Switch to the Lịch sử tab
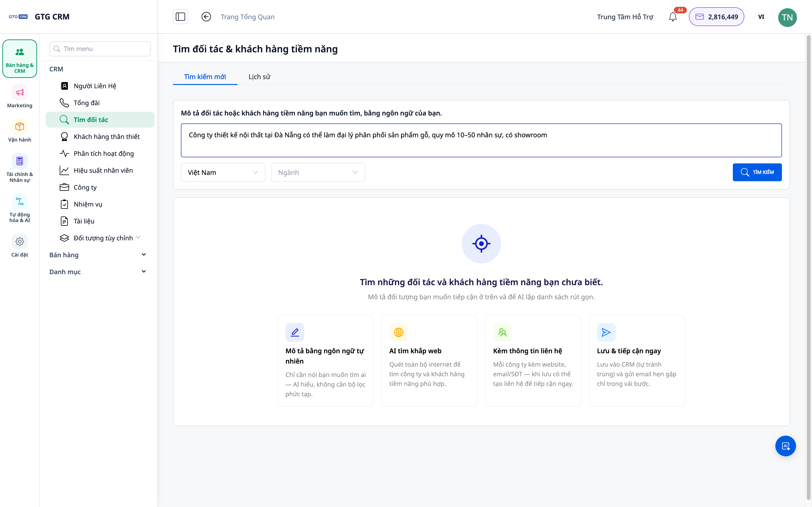The image size is (812, 507). (x=259, y=77)
